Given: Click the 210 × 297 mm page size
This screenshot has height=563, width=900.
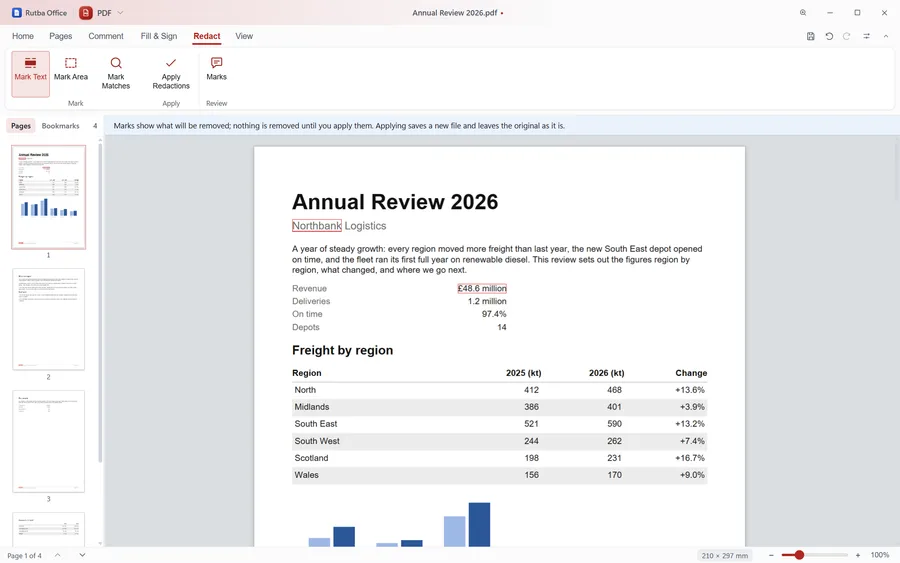Looking at the screenshot, I should [724, 556].
